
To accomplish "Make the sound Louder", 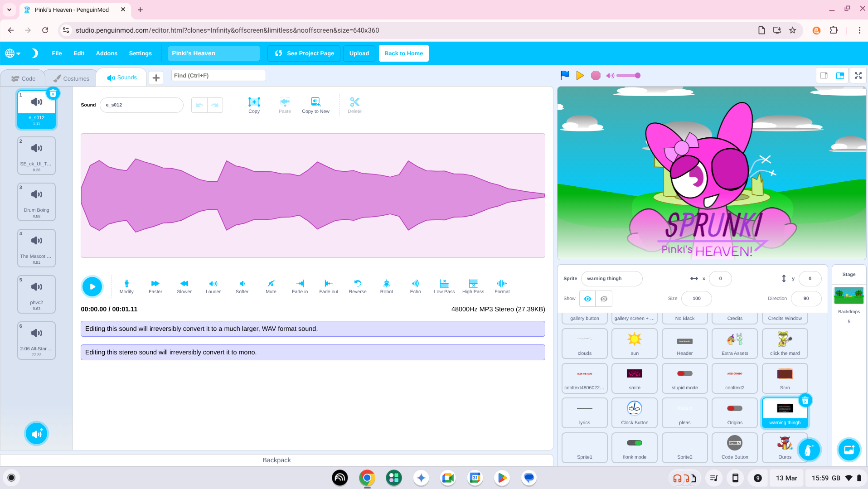I will [213, 286].
